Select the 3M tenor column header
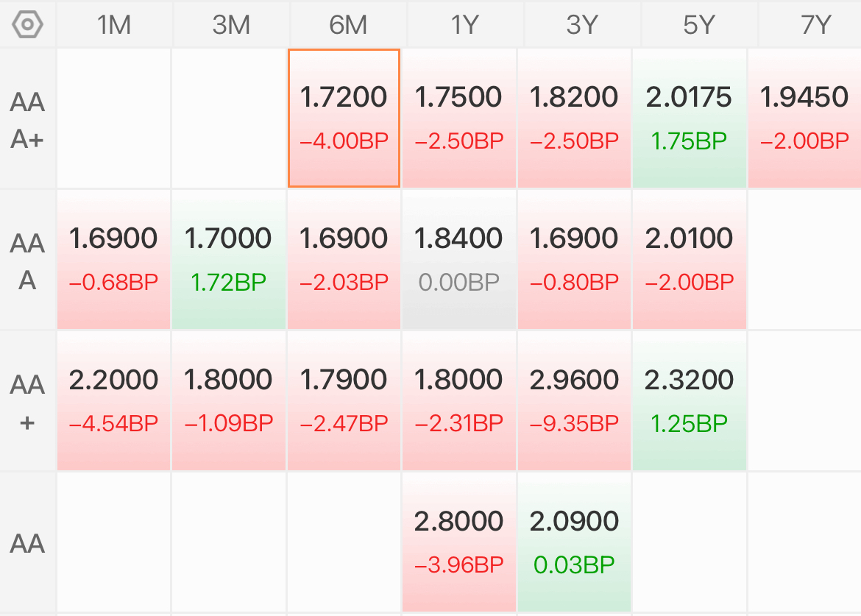Viewport: 861px width, 616px height. pos(231,25)
